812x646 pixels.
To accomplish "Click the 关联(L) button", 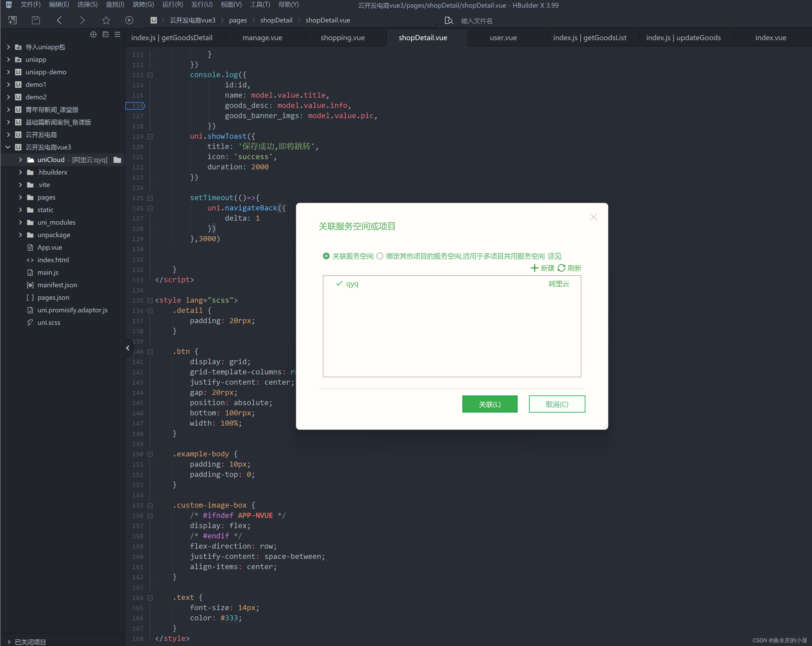I will (x=490, y=404).
